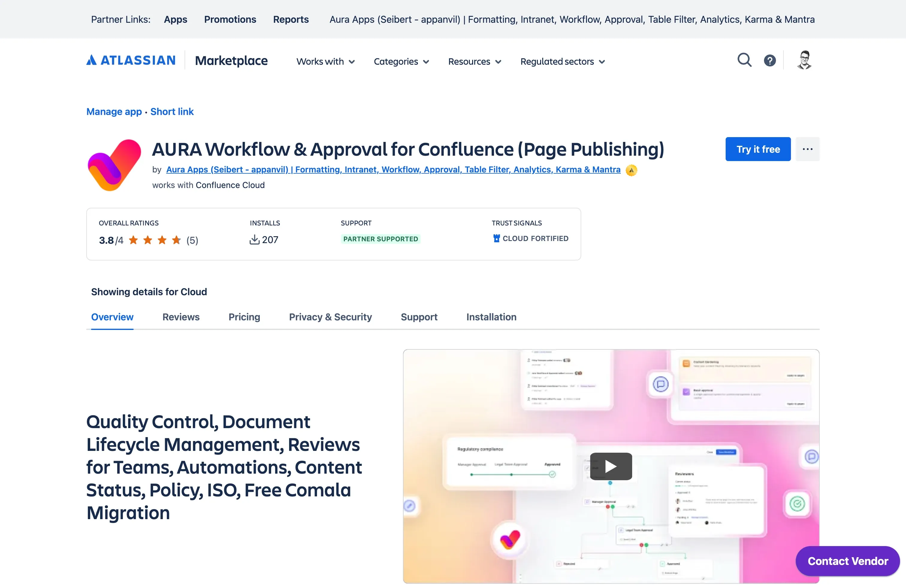Click the Quality Control headline text
906x588 pixels.
[x=224, y=467]
